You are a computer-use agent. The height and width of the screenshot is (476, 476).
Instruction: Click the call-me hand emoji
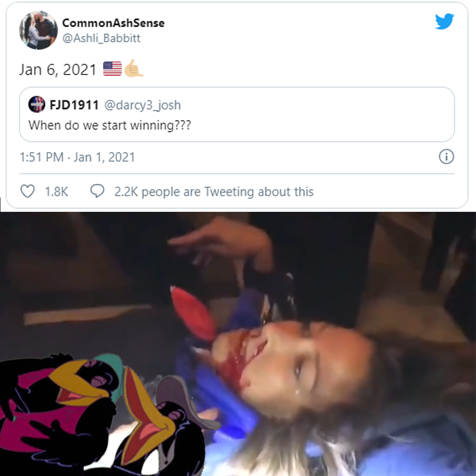click(x=133, y=68)
